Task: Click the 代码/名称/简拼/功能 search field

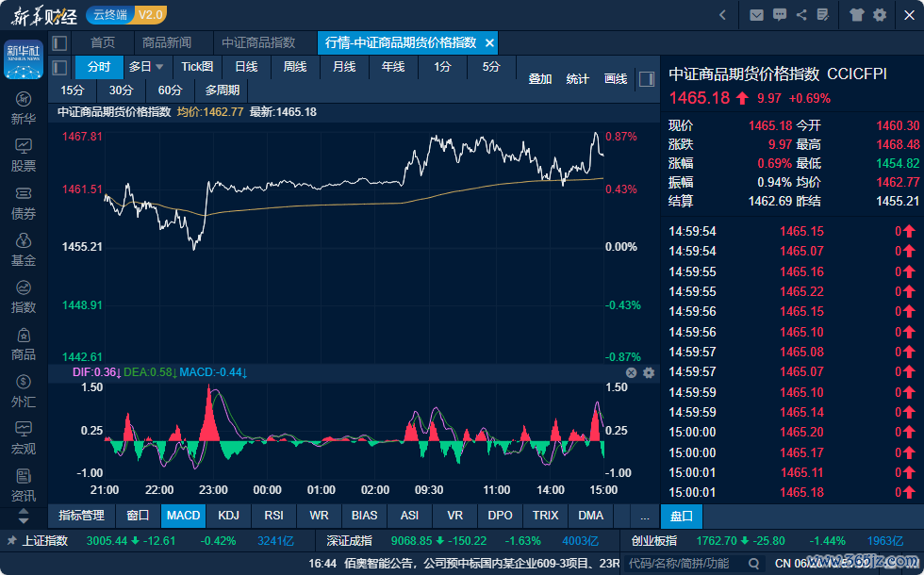Action: coord(685,564)
